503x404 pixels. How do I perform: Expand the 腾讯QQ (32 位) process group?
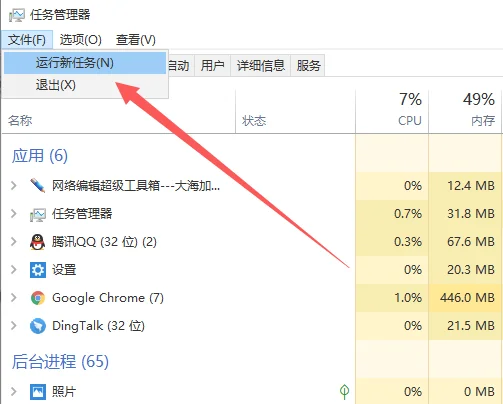[x=14, y=242]
